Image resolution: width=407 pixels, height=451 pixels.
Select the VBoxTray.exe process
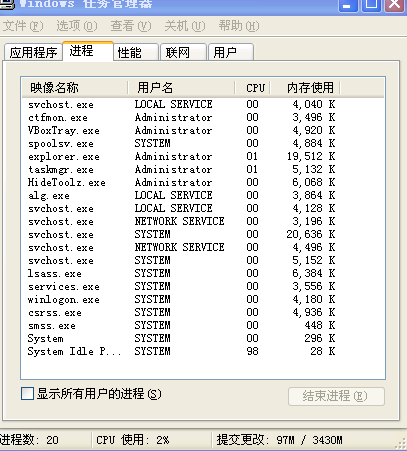click(x=203, y=130)
